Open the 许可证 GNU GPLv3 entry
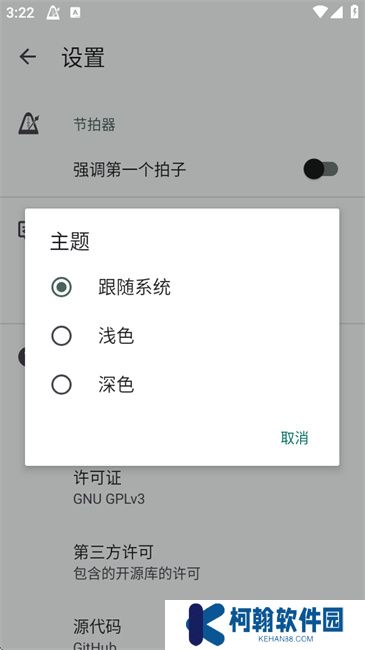This screenshot has width=365, height=650. click(x=182, y=488)
